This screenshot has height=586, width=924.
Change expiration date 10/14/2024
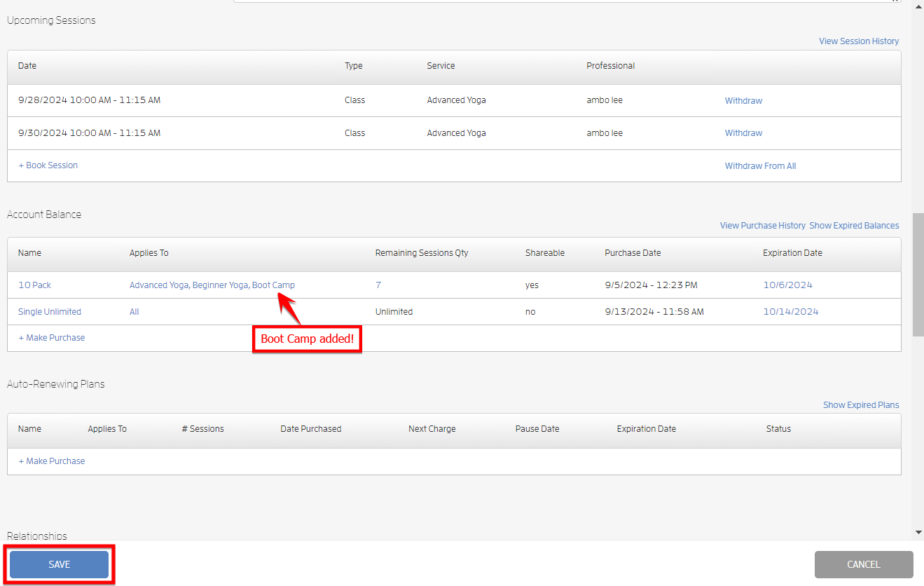790,312
